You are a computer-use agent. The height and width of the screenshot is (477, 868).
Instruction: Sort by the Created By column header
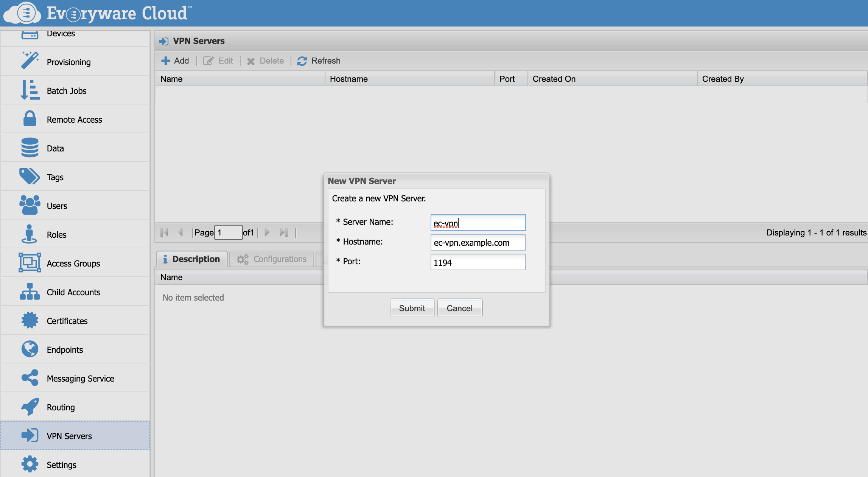pos(782,79)
